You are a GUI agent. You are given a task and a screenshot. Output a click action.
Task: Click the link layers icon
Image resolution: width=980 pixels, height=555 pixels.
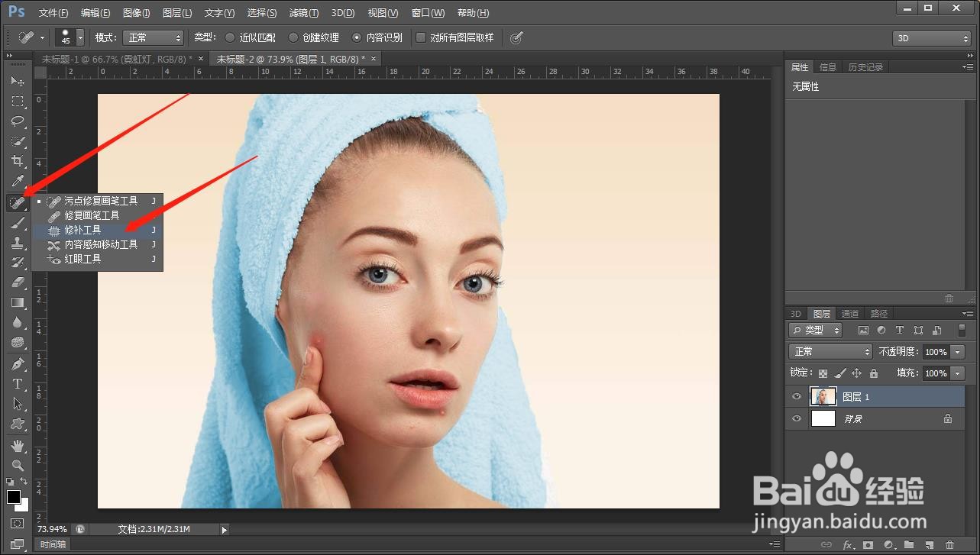826,545
